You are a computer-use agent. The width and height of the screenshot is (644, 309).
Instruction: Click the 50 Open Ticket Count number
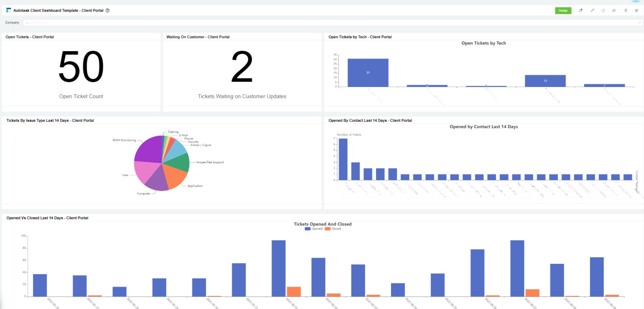(81, 67)
